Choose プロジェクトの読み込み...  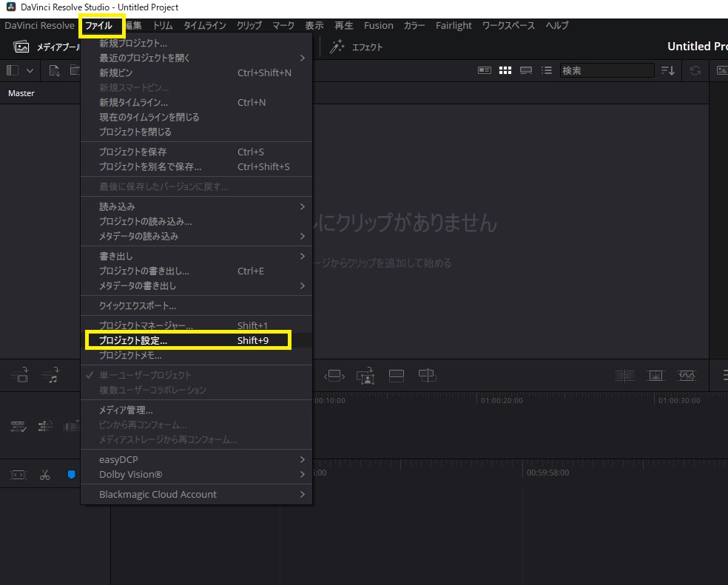pyautogui.click(x=196, y=221)
